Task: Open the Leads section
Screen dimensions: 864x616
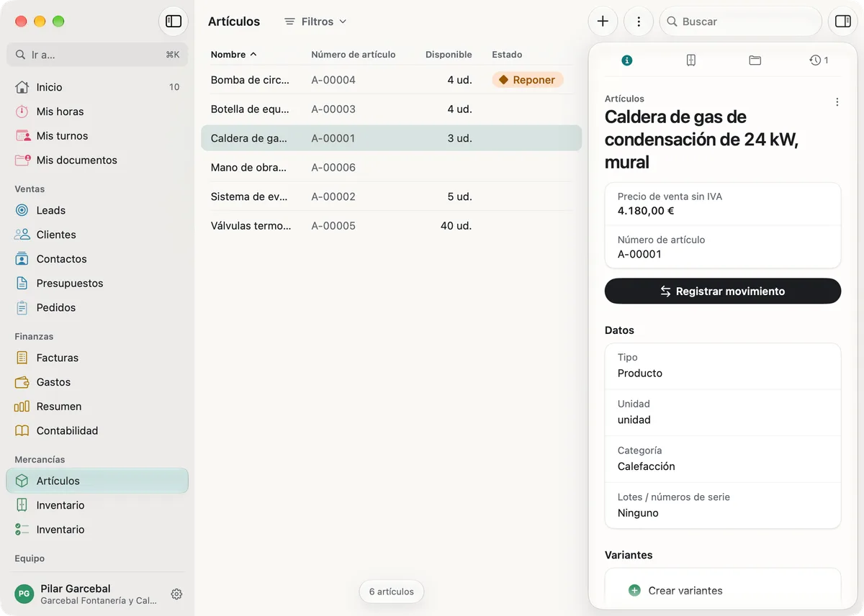Action: tap(97, 210)
